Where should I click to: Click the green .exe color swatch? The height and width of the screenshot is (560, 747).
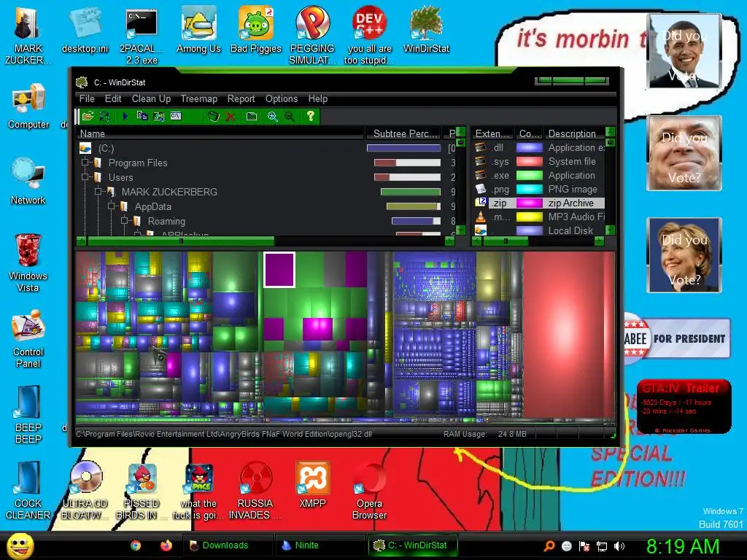click(x=530, y=175)
